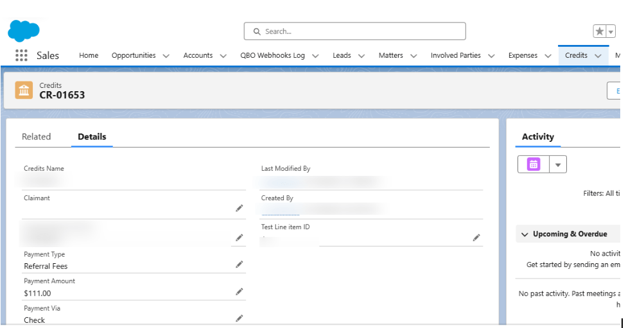Open the App Launcher grid icon
The height and width of the screenshot is (328, 644).
21,55
